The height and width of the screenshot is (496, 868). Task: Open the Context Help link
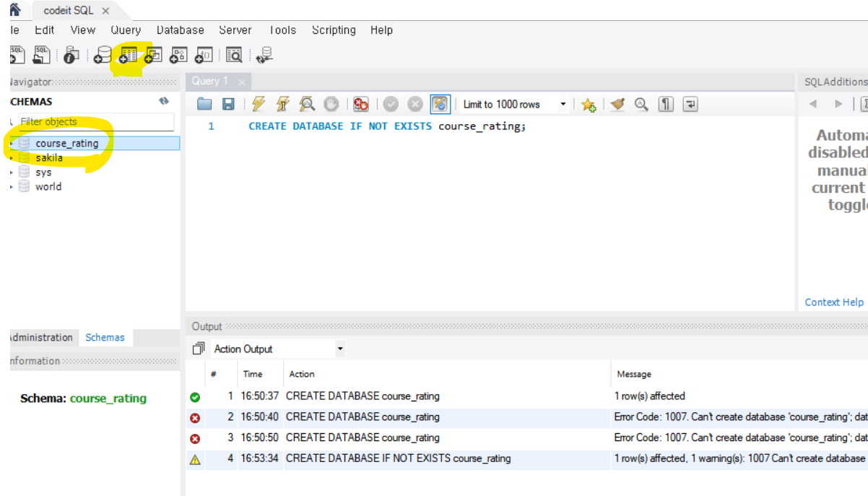pyautogui.click(x=834, y=302)
